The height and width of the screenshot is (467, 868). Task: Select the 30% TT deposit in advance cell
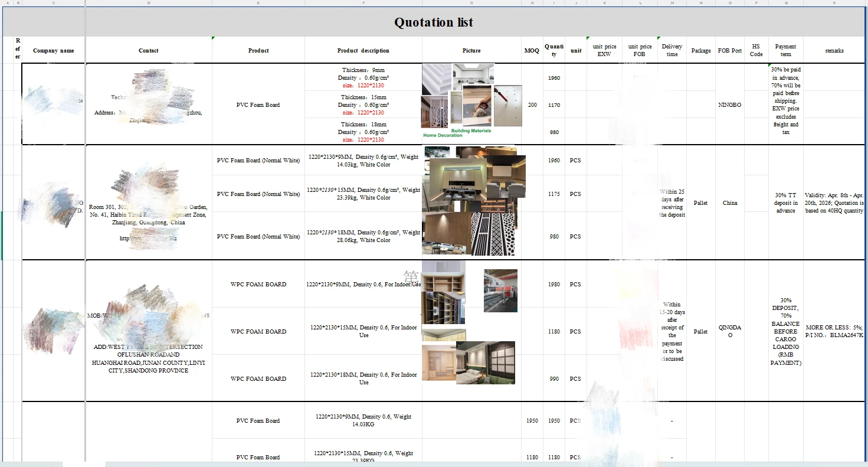(x=785, y=203)
